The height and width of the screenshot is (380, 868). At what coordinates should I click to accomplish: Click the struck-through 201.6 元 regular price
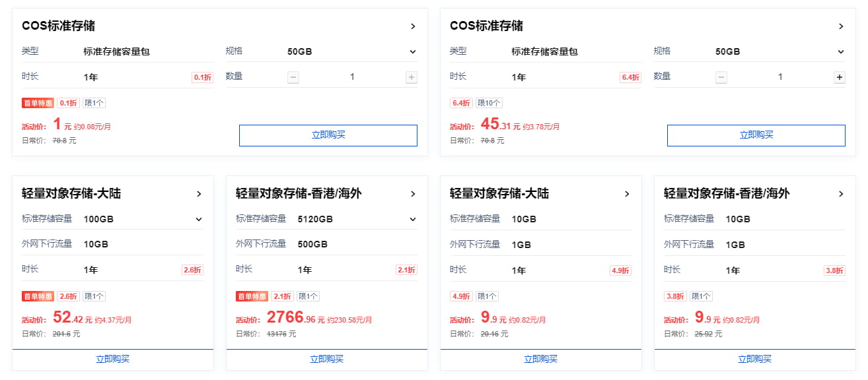tap(66, 334)
